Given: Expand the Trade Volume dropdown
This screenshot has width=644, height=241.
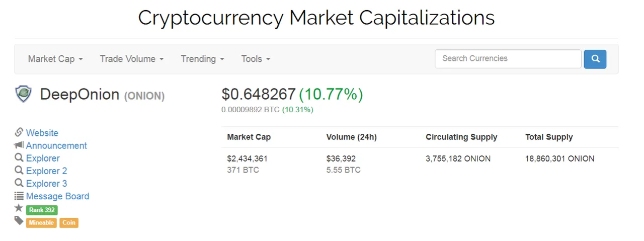Looking at the screenshot, I should tap(132, 59).
